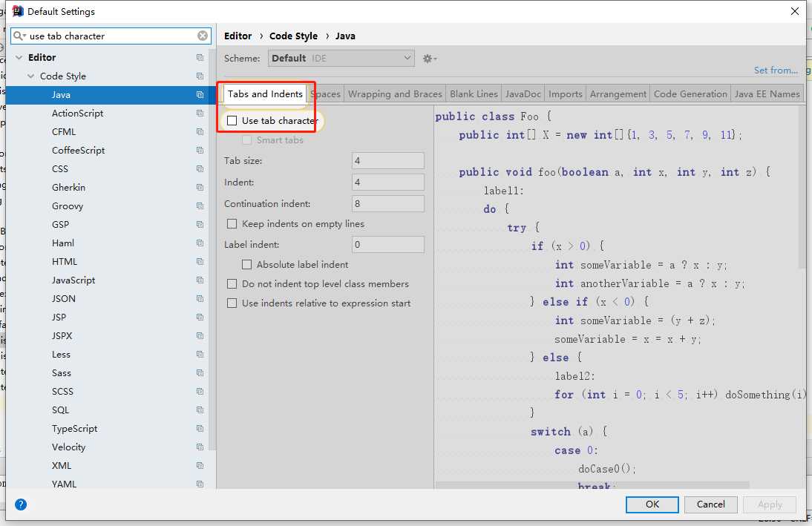Click copy icon in JSON row
Viewport: 812px width, 526px height.
(x=200, y=299)
